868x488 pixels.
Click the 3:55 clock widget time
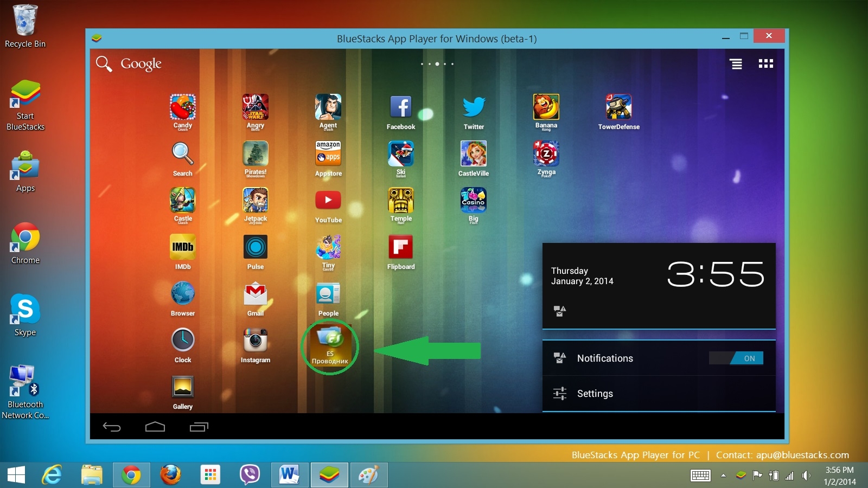(716, 274)
